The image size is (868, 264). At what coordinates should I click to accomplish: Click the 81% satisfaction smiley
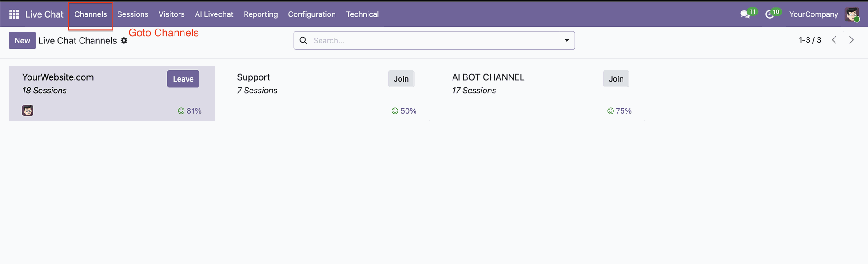tap(181, 111)
